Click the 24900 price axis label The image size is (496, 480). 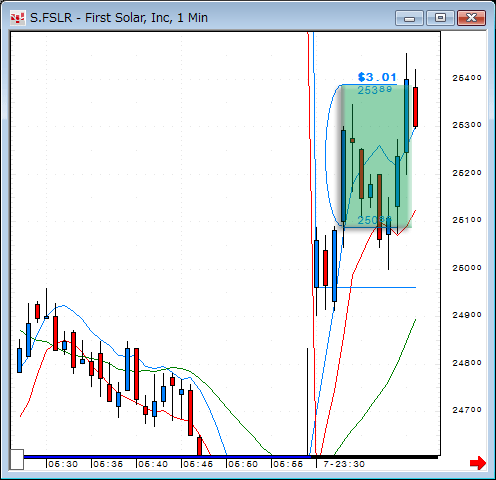click(467, 315)
